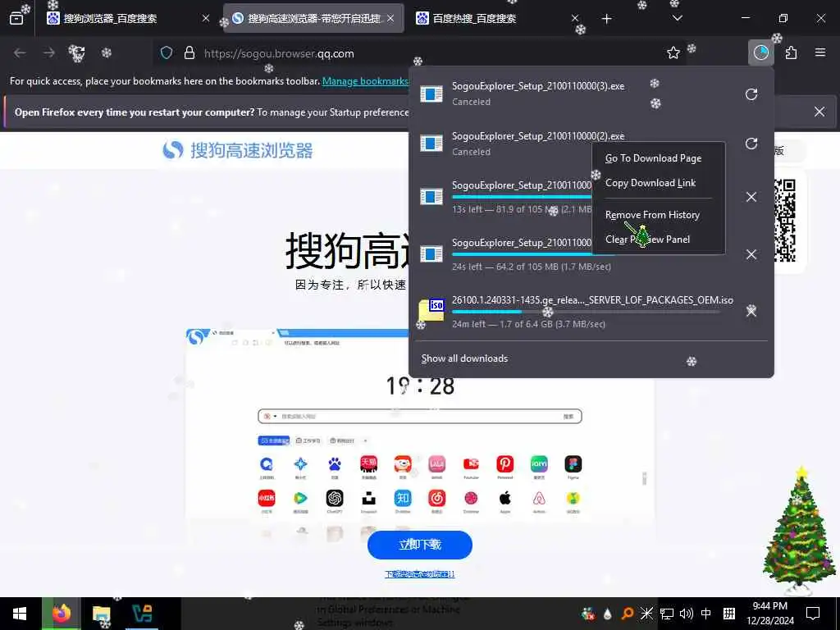Click the ISO file name in downloads
Viewport: 840px width, 630px height.
(x=592, y=300)
